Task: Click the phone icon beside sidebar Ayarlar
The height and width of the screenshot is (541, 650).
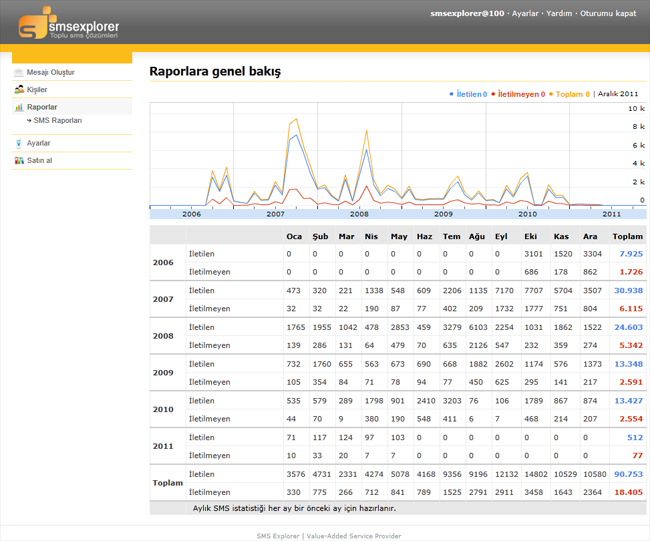Action: tap(19, 144)
